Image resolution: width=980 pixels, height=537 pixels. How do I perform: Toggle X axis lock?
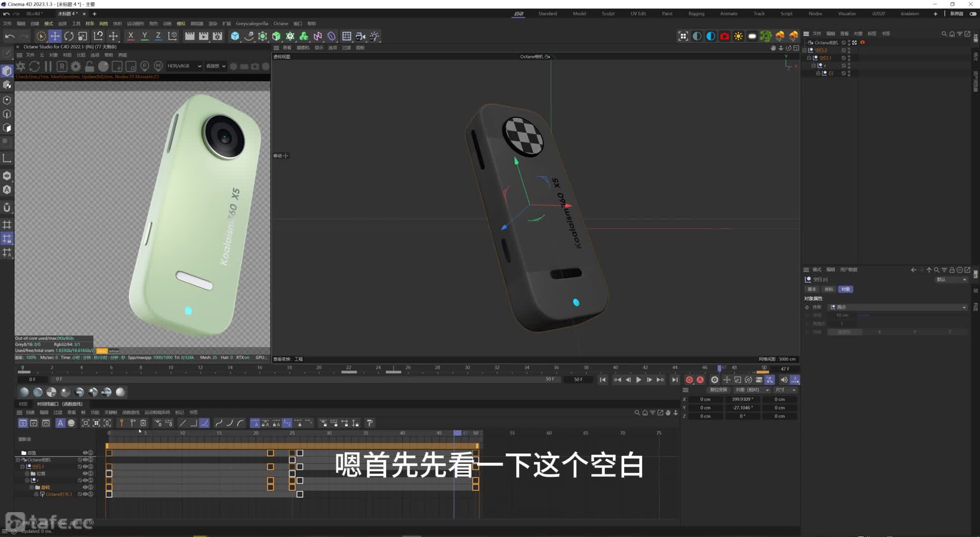(131, 36)
